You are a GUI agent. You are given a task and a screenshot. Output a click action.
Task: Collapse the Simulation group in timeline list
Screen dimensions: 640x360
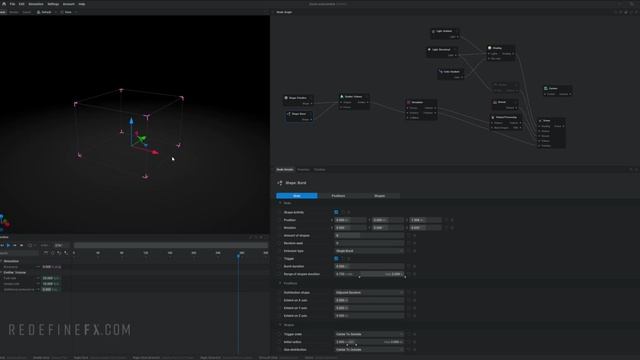(x=1, y=261)
